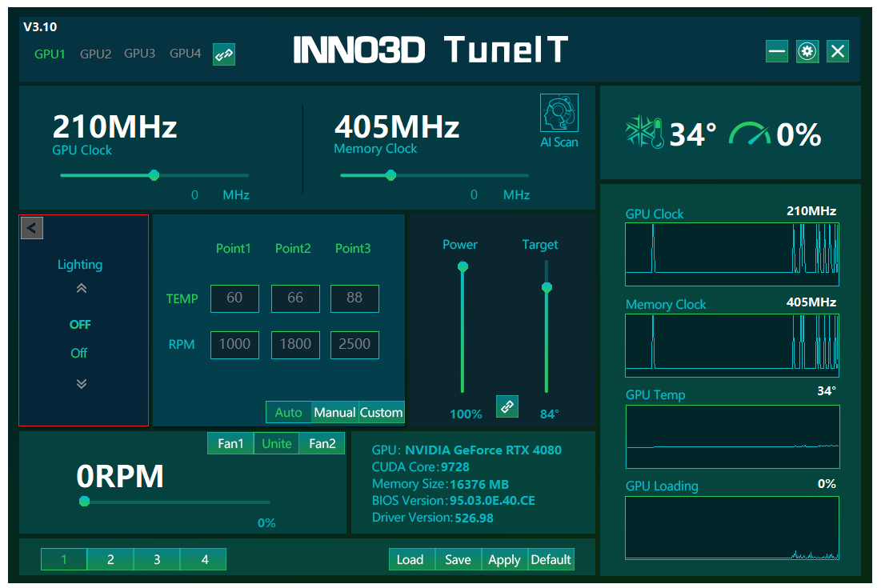Image resolution: width=881 pixels, height=588 pixels.
Task: Click the Memory Clock offset MHz value
Action: pos(474,194)
